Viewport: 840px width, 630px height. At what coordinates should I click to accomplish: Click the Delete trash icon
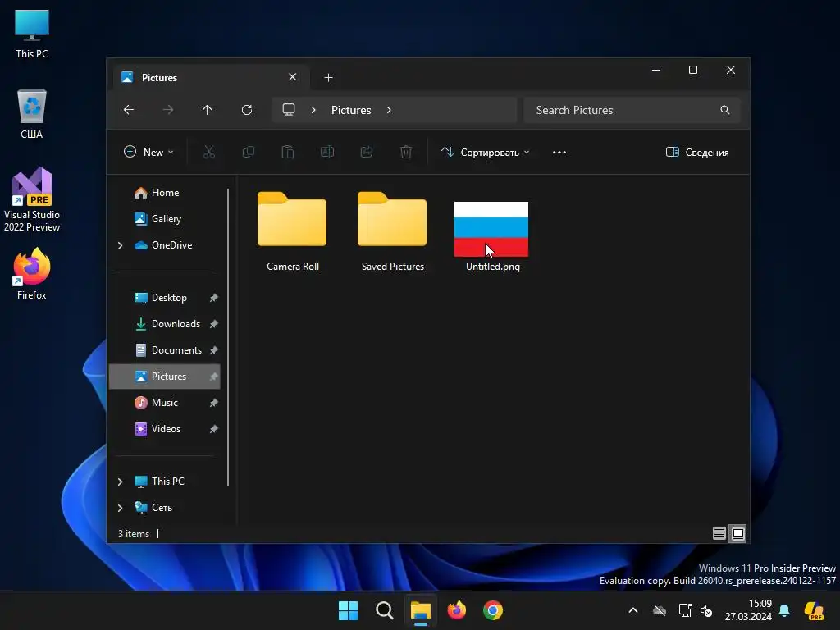(406, 152)
